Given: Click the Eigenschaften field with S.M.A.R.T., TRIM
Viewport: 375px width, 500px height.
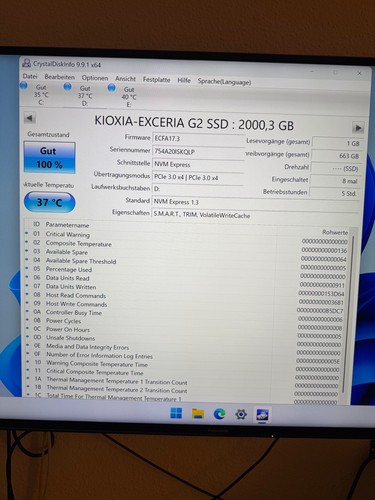Looking at the screenshot, I should tap(255, 215).
